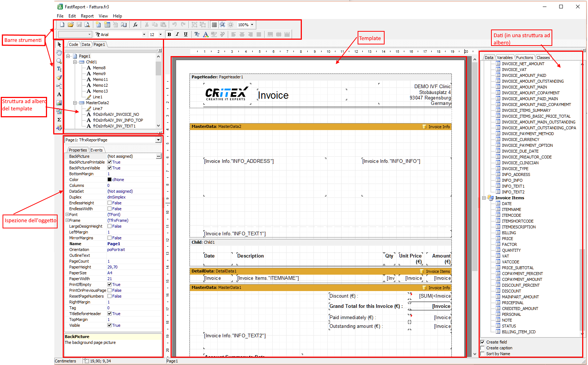Create a new report with toolbar icon
The width and height of the screenshot is (588, 365).
[62, 25]
